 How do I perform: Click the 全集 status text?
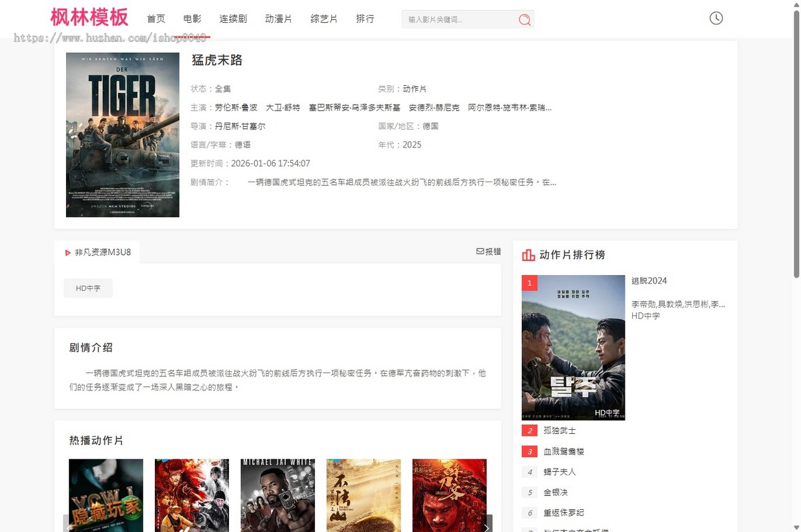[223, 89]
